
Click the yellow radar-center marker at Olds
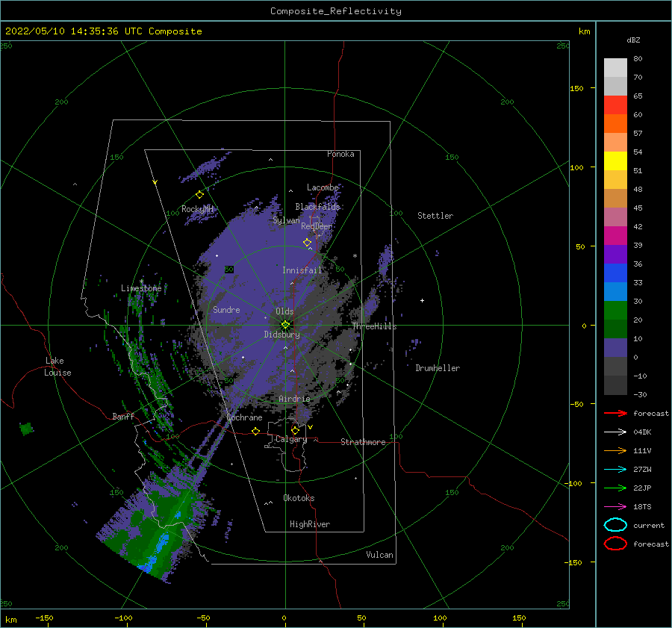tap(285, 325)
